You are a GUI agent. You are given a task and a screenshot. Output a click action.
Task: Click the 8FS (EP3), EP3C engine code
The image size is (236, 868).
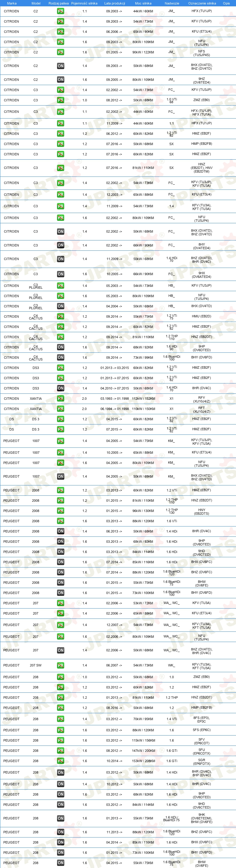(202, 719)
